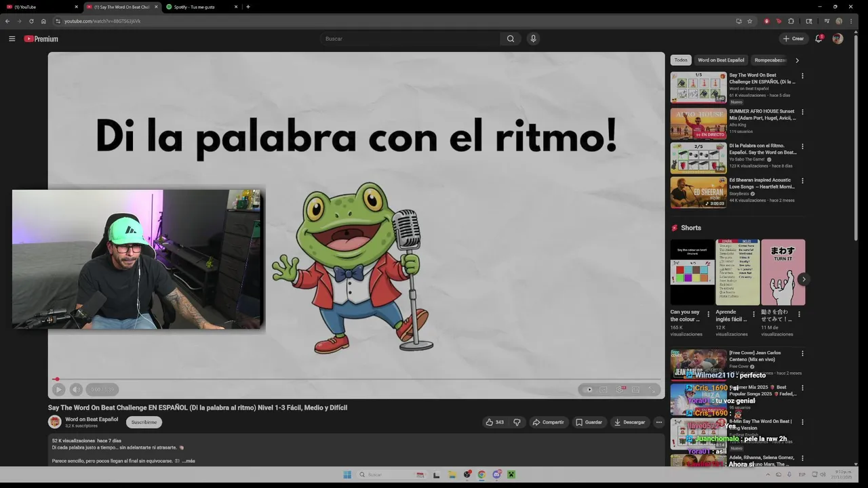This screenshot has width=868, height=488.
Task: Open Di la Palabra con el Ritmo video thumbnail
Action: click(x=698, y=158)
